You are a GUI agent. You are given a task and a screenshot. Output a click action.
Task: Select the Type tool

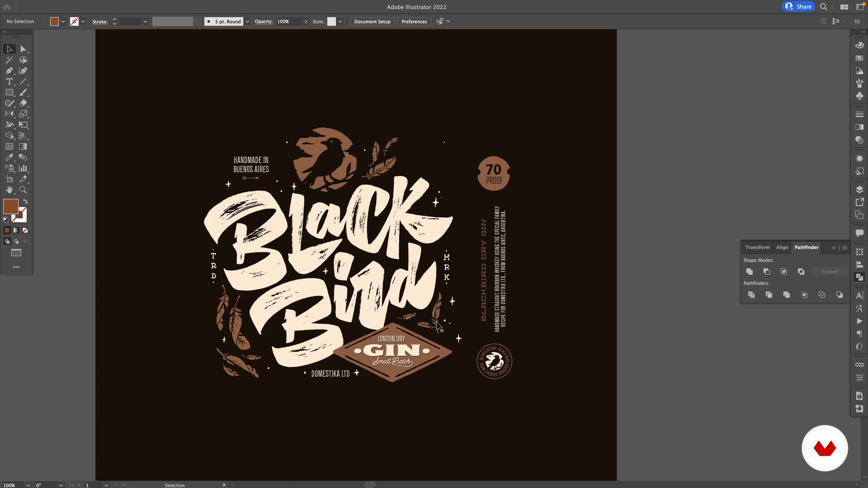[x=9, y=81]
